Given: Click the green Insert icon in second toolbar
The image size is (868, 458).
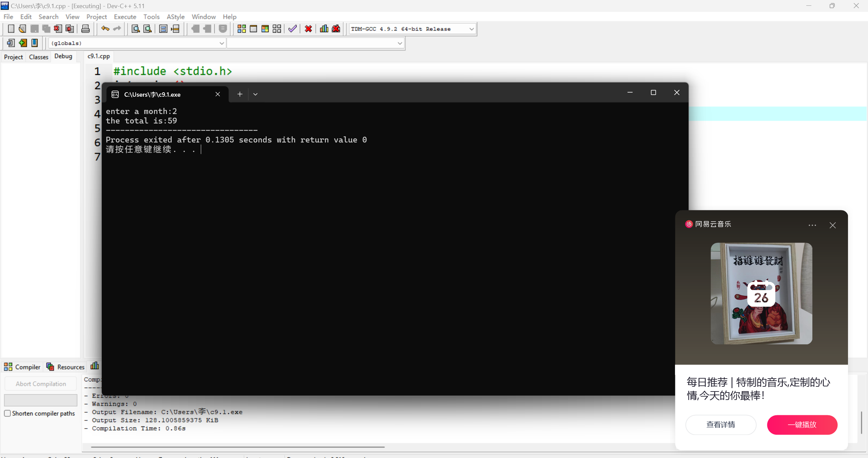Looking at the screenshot, I should 23,43.
